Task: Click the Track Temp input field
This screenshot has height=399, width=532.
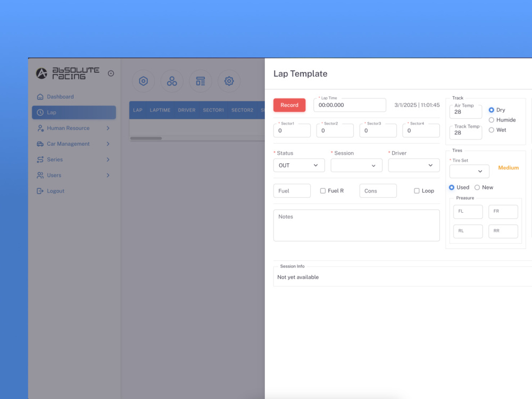Action: click(466, 132)
